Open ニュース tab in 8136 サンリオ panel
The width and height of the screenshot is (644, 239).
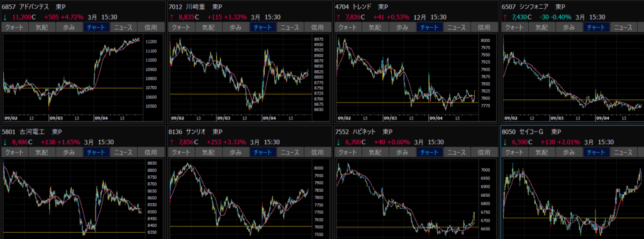coord(291,152)
